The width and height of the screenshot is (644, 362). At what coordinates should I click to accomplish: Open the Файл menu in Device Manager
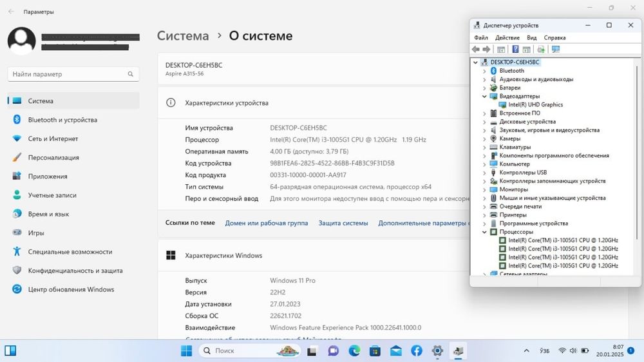point(481,37)
